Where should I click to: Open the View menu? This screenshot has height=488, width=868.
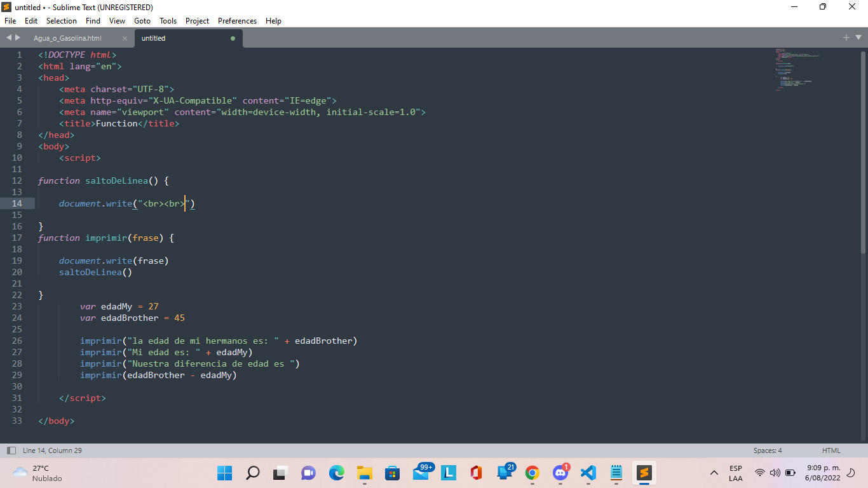(117, 21)
